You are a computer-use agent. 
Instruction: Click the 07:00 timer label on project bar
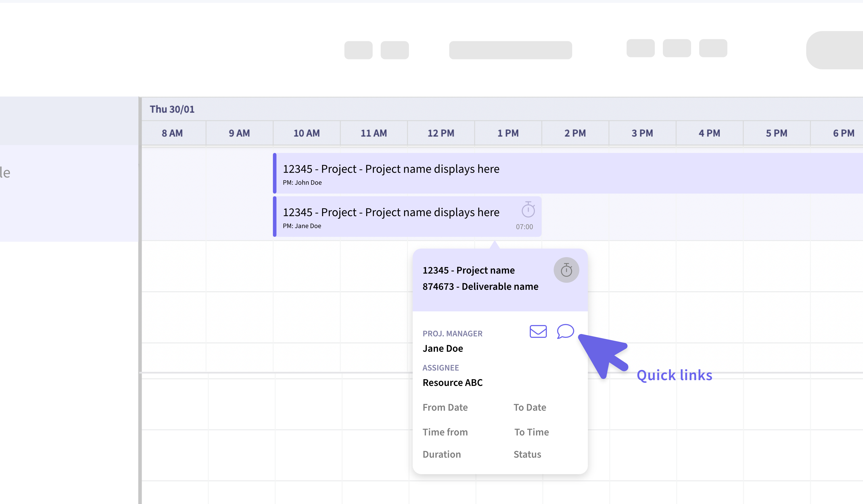click(x=524, y=227)
